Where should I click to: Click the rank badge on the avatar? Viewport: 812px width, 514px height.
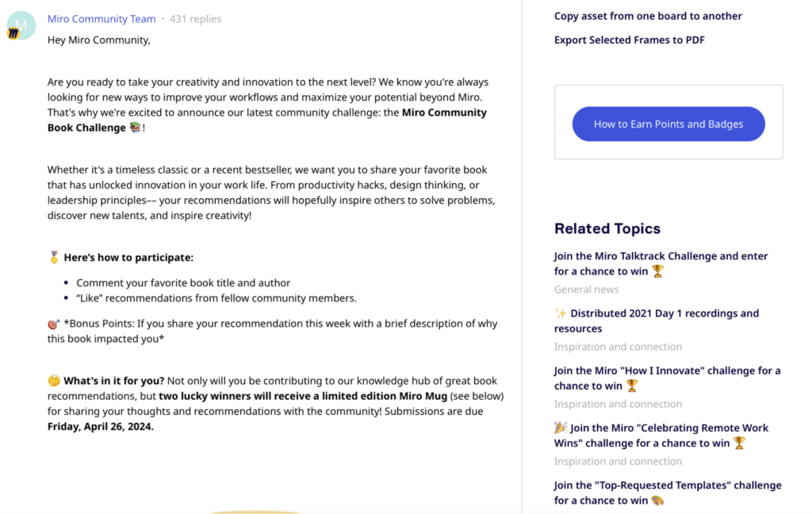click(x=13, y=33)
